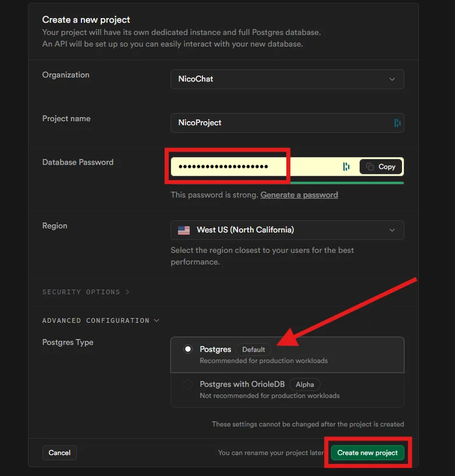Click the password manager icon in Project name field
Viewport: 455px width, 476px height.
tap(397, 123)
